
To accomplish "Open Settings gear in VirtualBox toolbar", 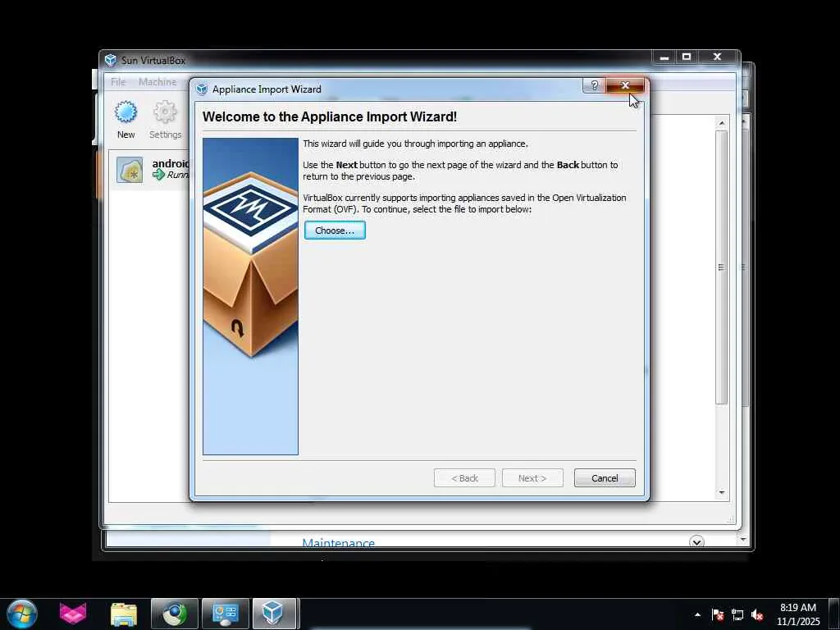I will 165,120.
